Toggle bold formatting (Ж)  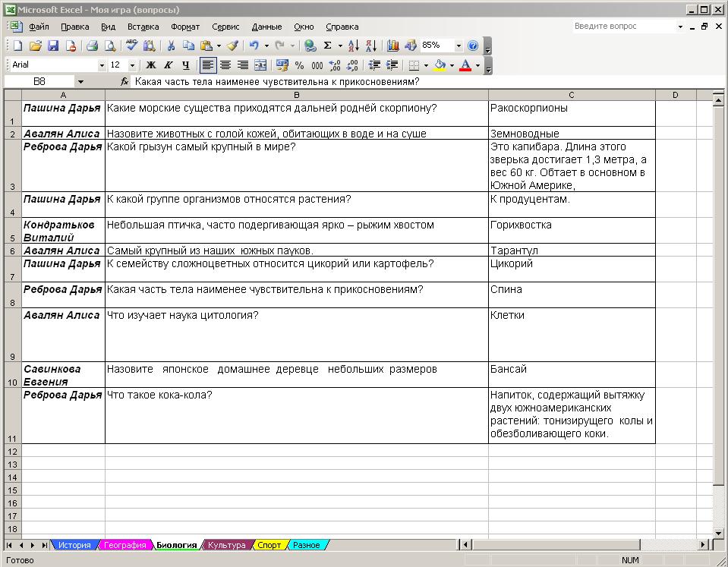(150, 65)
